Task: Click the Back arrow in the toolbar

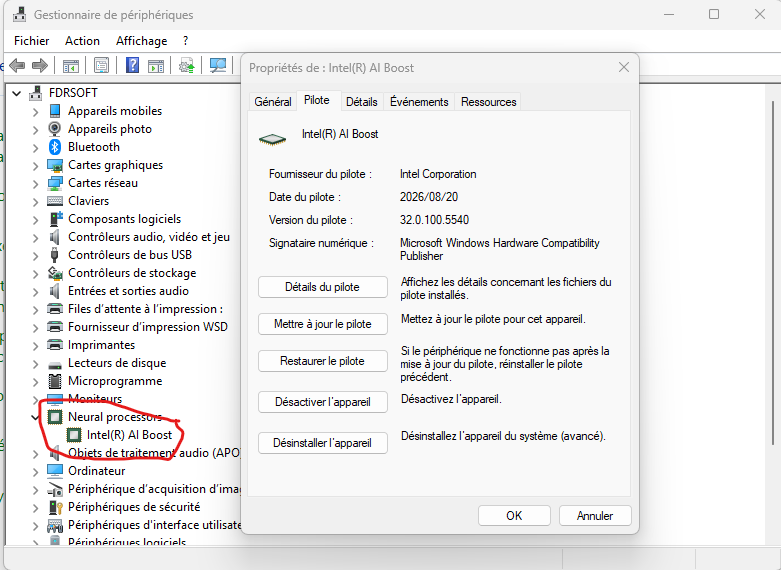Action: click(17, 65)
